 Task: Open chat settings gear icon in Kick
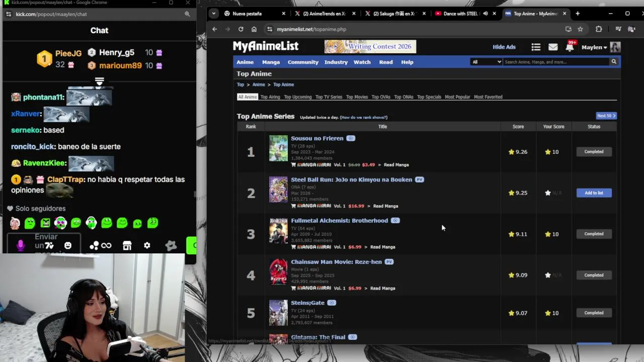[x=147, y=245]
